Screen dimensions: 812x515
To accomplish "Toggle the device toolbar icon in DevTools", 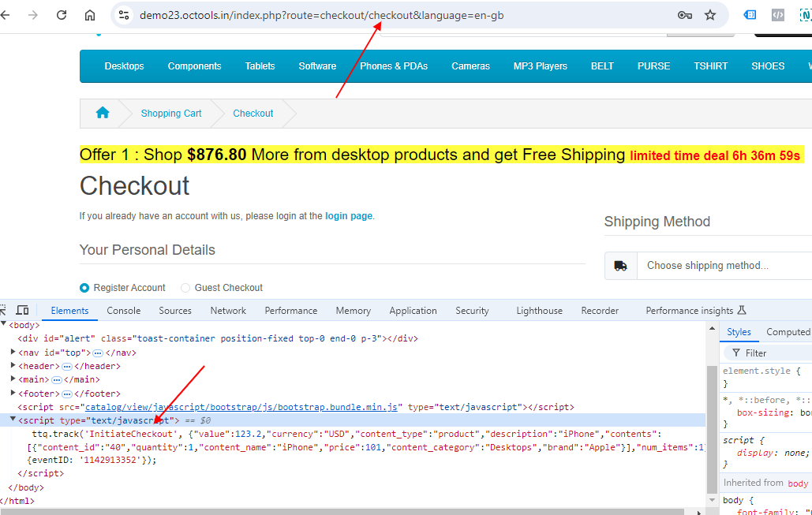I will (22, 310).
